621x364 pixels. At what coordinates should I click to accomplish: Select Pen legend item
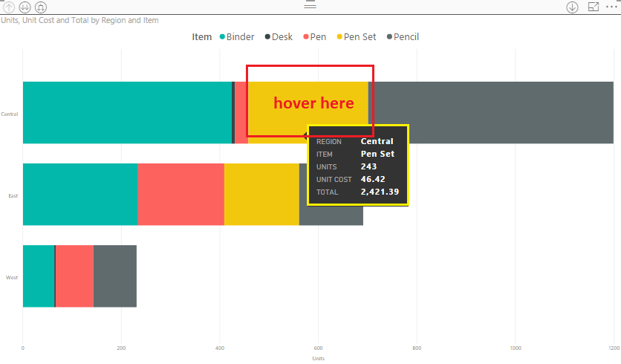tap(315, 37)
